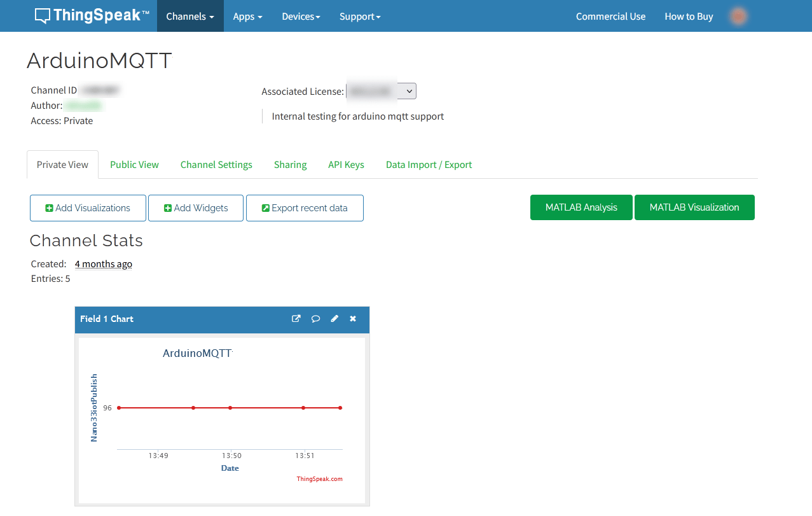812x516 pixels.
Task: Open the Support dropdown menu
Action: tap(360, 16)
